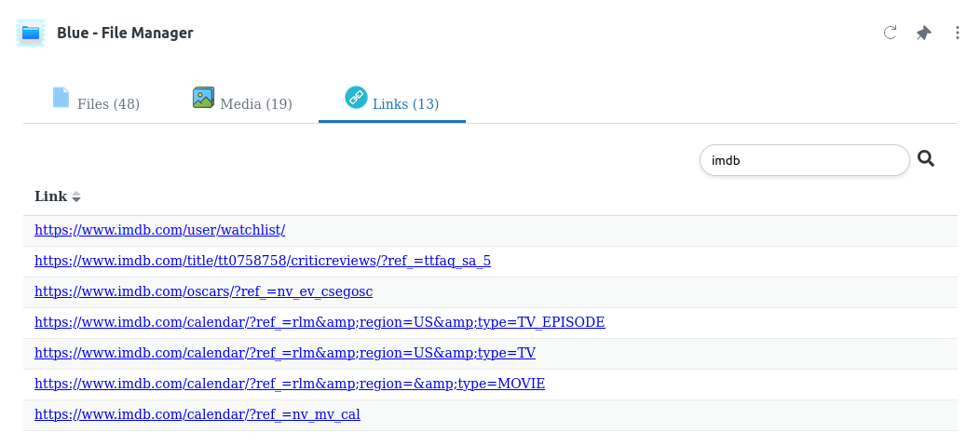Pin the panel using the pushpin icon
This screenshot has width=980, height=446.
(x=924, y=34)
